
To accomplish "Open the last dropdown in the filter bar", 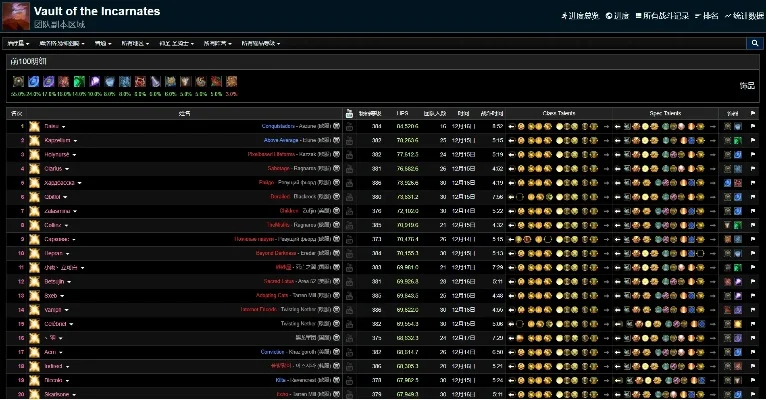I will [261, 43].
